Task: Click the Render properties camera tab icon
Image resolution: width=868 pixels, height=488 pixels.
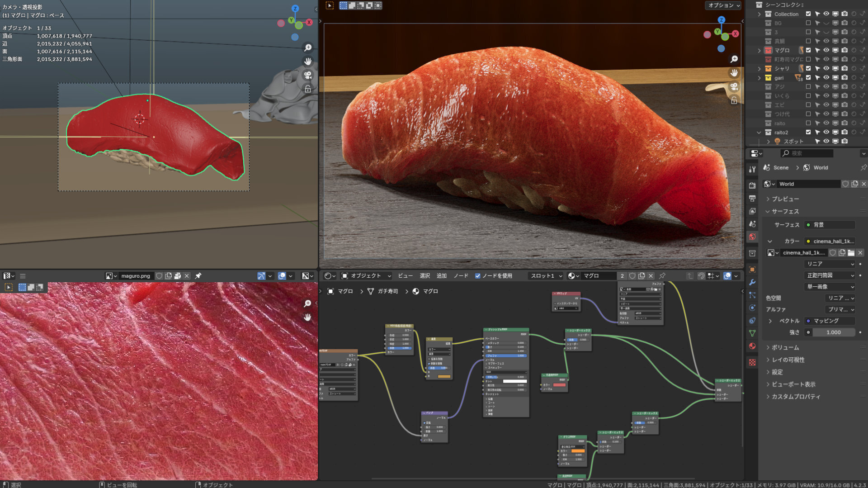Action: [x=752, y=185]
